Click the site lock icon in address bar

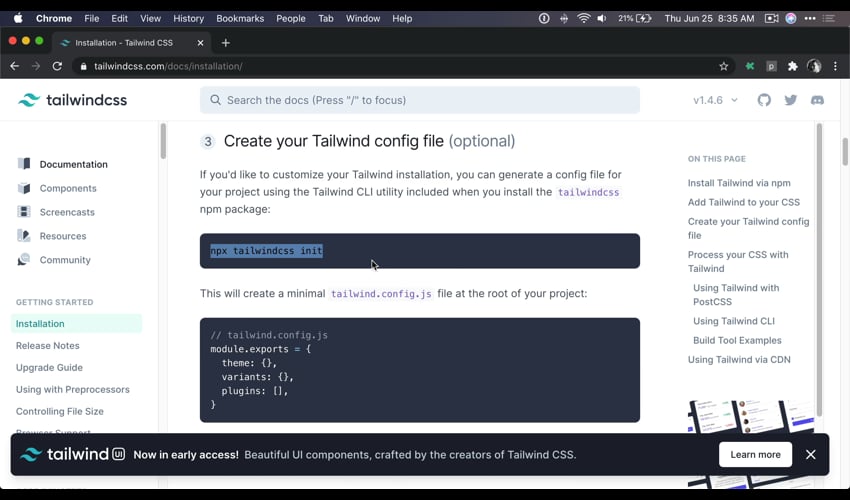(83, 66)
